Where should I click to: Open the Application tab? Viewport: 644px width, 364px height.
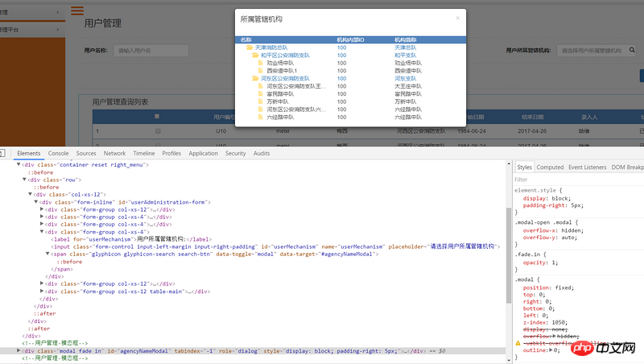(x=204, y=153)
